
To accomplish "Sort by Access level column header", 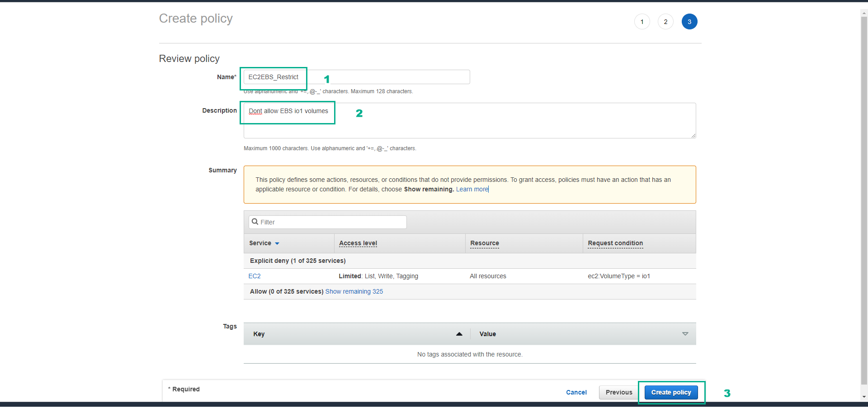I will (x=358, y=243).
